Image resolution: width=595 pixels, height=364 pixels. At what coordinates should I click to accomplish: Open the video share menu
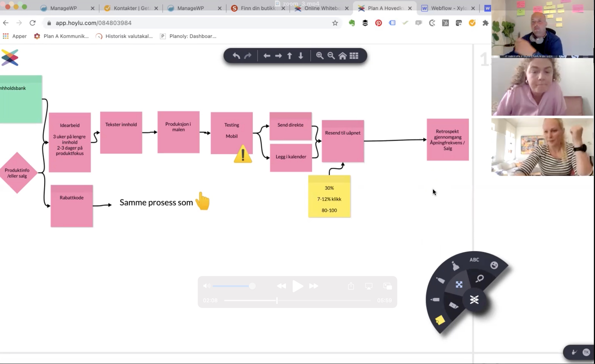point(351,286)
